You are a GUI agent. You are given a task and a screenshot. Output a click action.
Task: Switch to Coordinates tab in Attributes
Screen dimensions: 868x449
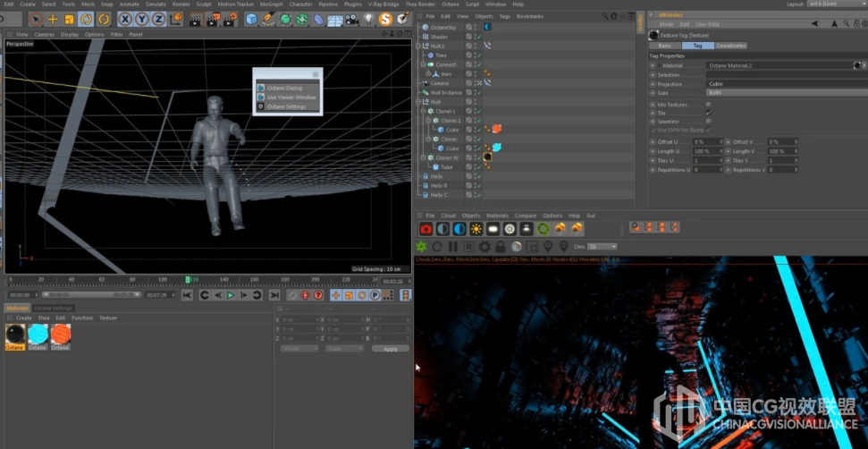pos(731,46)
